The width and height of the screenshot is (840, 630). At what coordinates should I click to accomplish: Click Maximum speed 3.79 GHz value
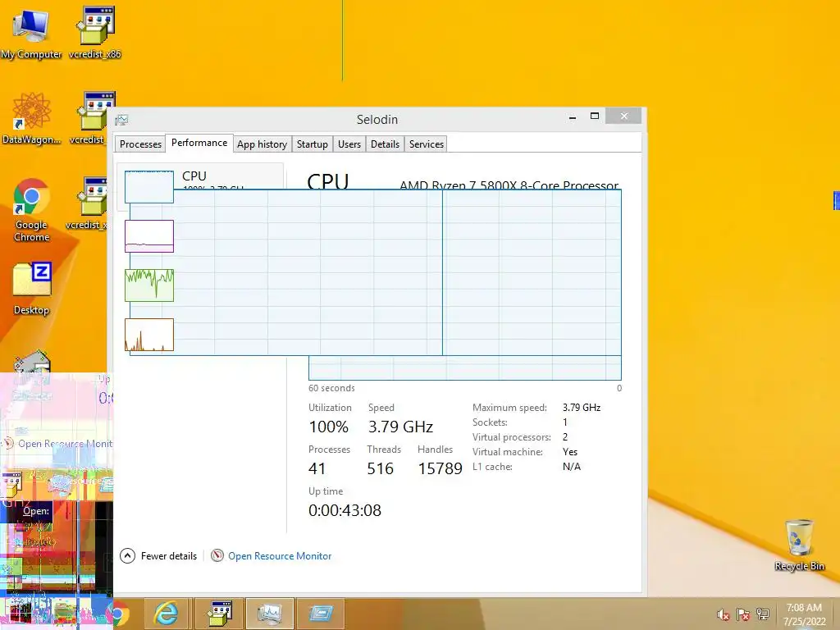click(582, 407)
